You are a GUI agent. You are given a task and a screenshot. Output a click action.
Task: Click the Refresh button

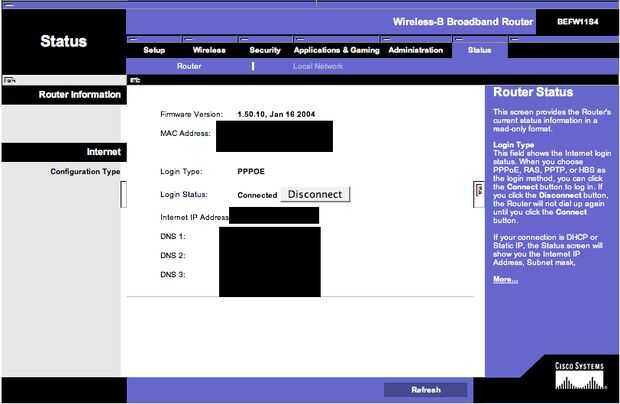[x=425, y=390]
